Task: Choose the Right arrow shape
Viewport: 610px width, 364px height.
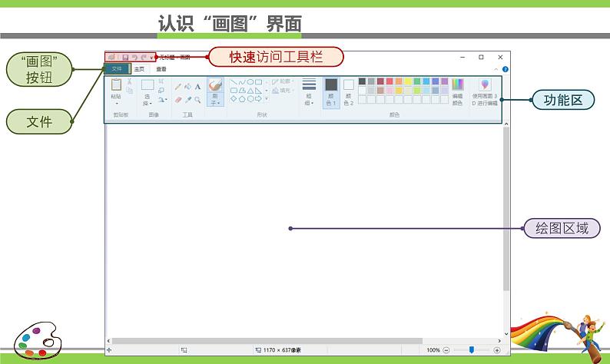Action: [258, 99]
